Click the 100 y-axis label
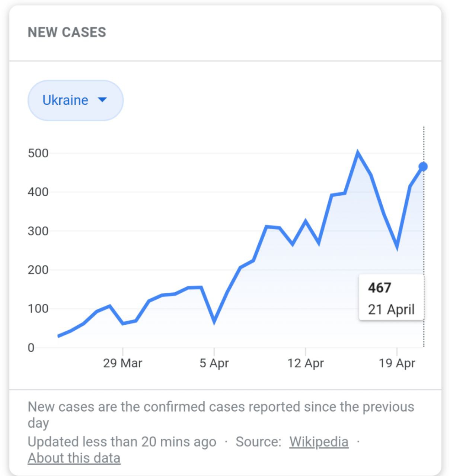Image resolution: width=450 pixels, height=476 pixels. (x=38, y=309)
